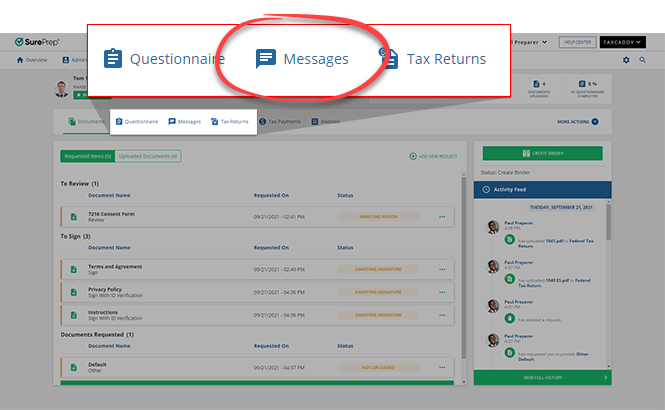The image size is (665, 410).
Task: Switch to the Questionnaire tab in tab row
Action: pos(137,122)
